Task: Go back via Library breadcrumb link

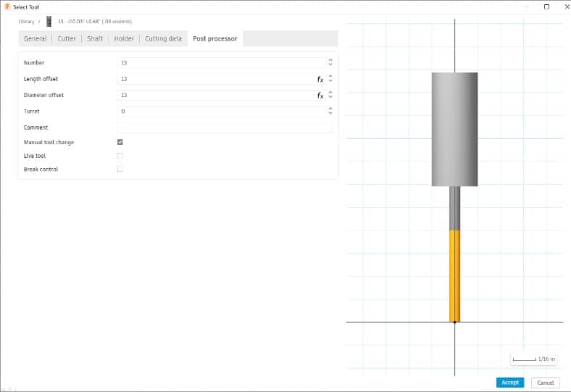Action: (x=26, y=22)
